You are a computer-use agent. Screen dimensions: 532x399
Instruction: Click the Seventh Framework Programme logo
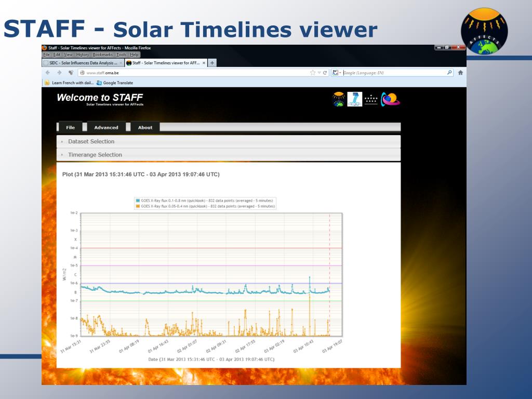coord(354,99)
